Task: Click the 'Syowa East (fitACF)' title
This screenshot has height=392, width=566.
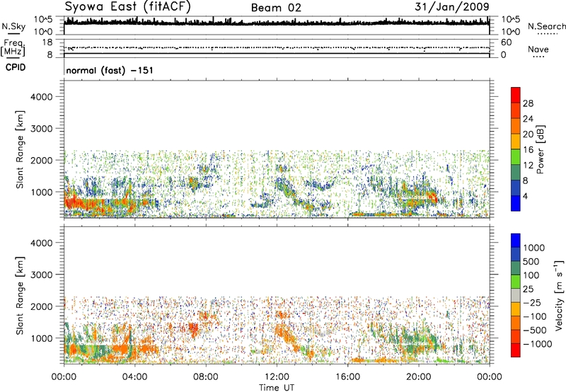Action: 128,7
